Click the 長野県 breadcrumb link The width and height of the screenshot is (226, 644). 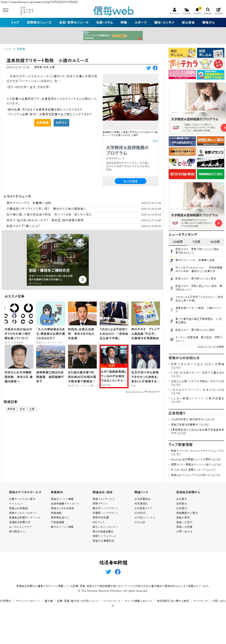(21, 49)
